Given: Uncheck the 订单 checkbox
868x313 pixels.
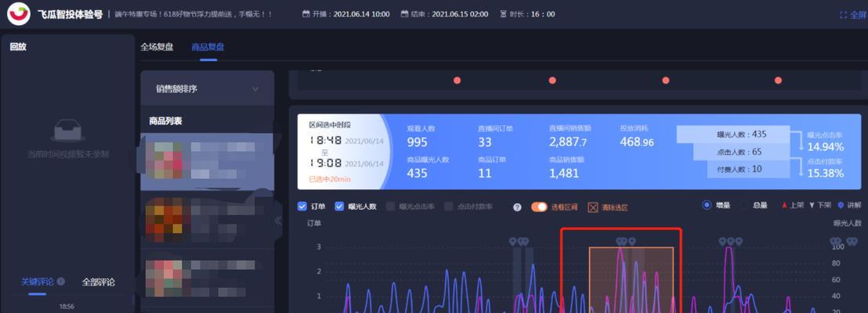Looking at the screenshot, I should (302, 207).
